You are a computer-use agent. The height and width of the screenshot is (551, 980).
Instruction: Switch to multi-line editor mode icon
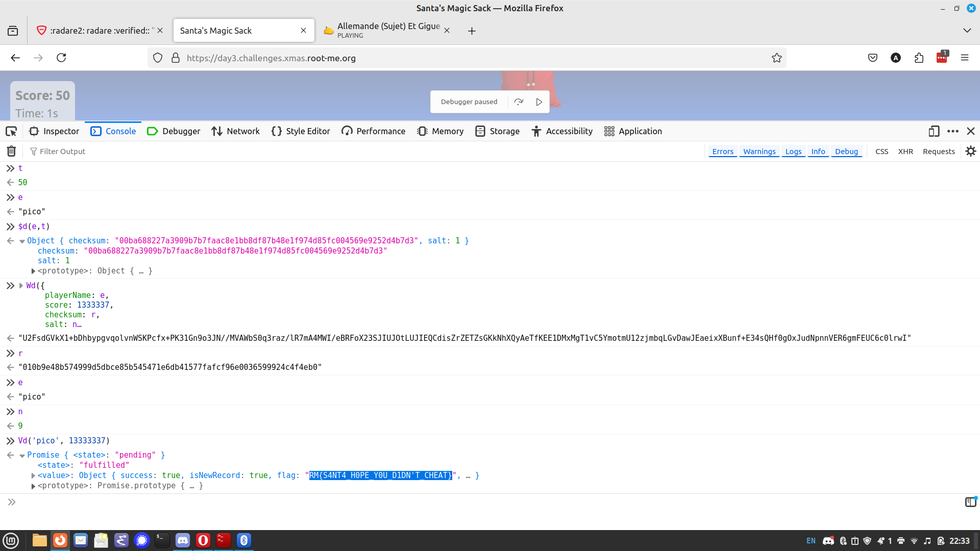970,503
